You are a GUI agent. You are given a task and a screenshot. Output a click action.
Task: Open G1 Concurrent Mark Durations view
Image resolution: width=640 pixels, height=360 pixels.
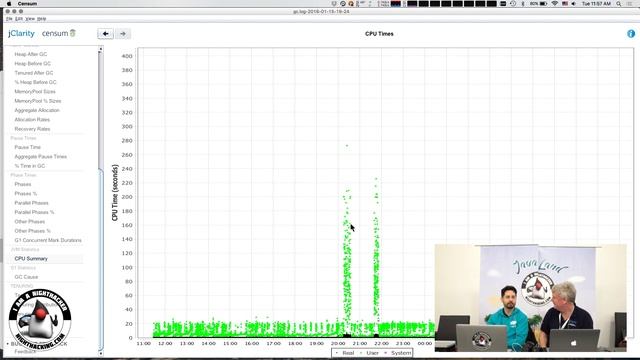48,240
